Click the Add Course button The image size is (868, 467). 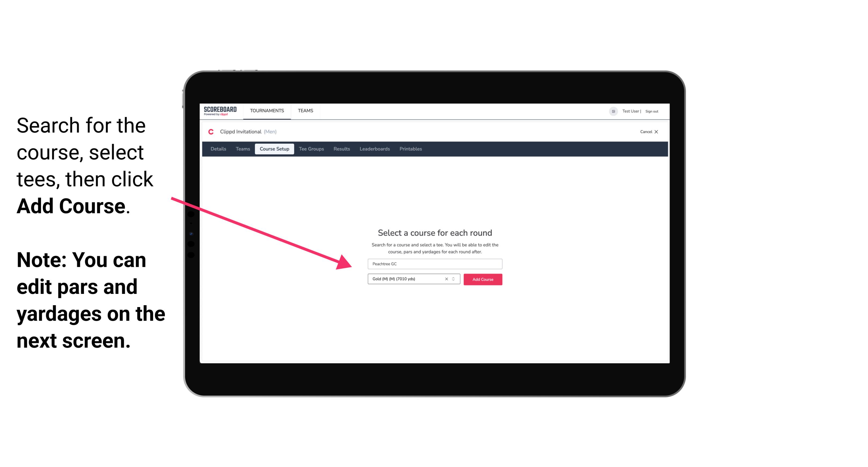coord(482,279)
